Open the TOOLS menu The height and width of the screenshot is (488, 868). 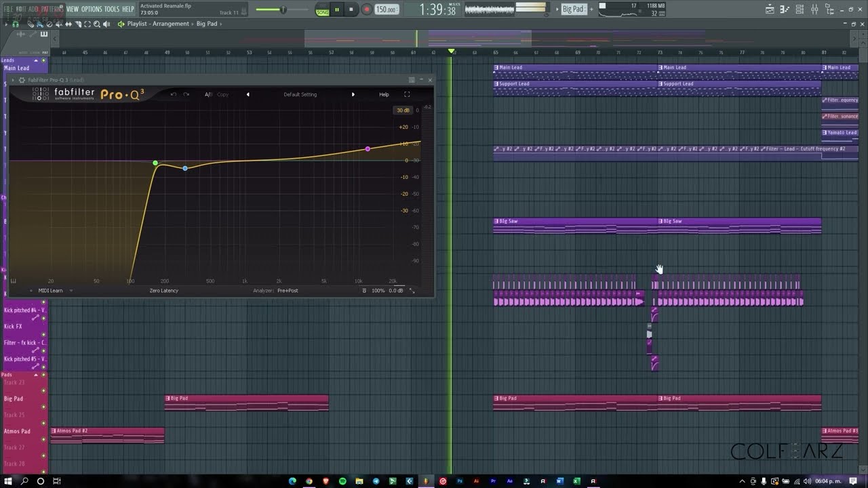(112, 9)
